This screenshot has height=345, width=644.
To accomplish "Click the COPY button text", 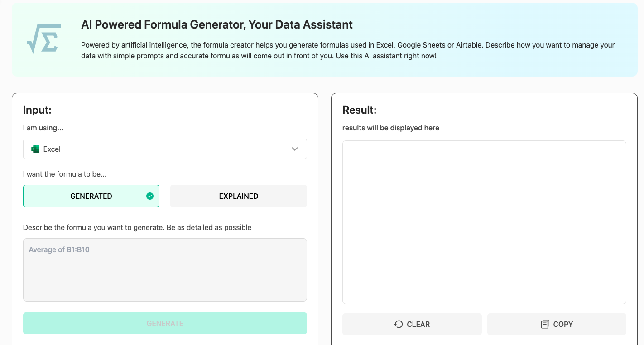I will [x=563, y=324].
